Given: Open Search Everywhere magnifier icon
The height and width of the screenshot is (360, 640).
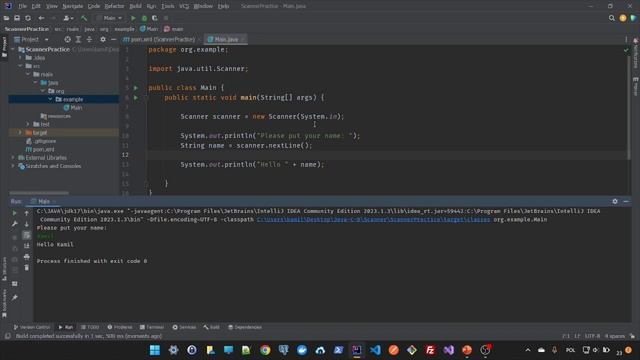Looking at the screenshot, I should pyautogui.click(x=611, y=18).
